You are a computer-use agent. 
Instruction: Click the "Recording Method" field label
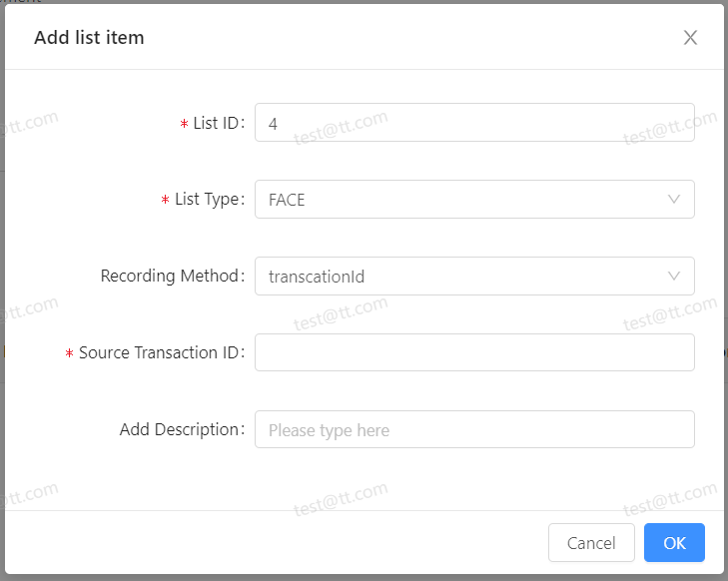click(x=170, y=276)
